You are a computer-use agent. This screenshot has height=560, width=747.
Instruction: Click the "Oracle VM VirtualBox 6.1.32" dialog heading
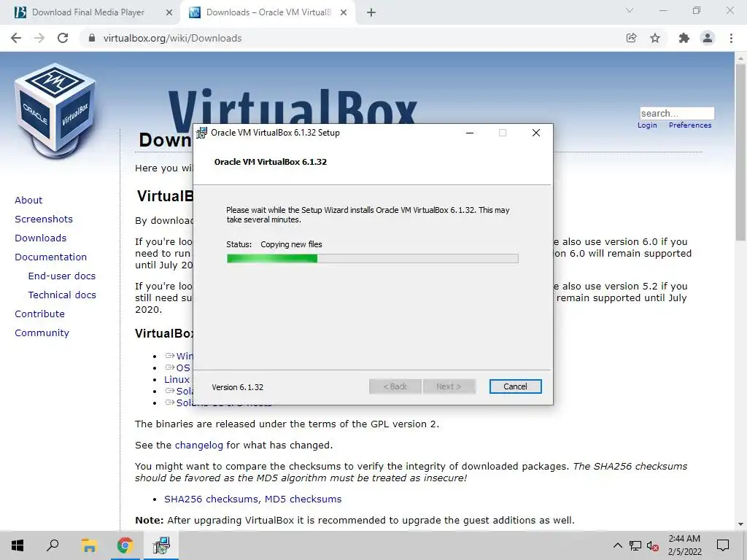pyautogui.click(x=271, y=162)
